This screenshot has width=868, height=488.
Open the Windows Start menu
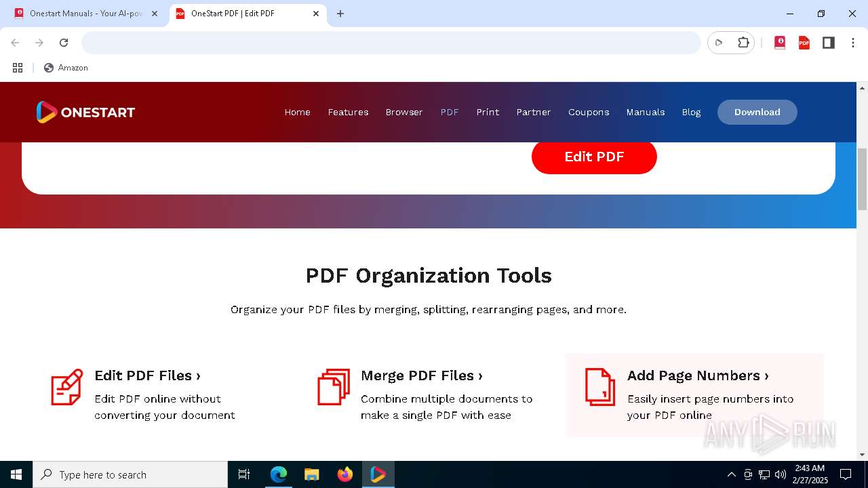pyautogui.click(x=16, y=474)
